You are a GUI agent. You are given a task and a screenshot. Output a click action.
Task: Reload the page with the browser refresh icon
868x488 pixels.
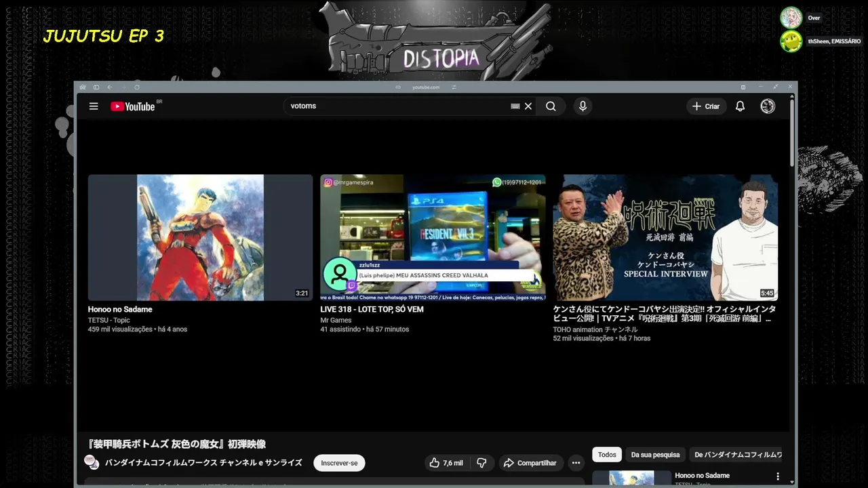click(137, 87)
